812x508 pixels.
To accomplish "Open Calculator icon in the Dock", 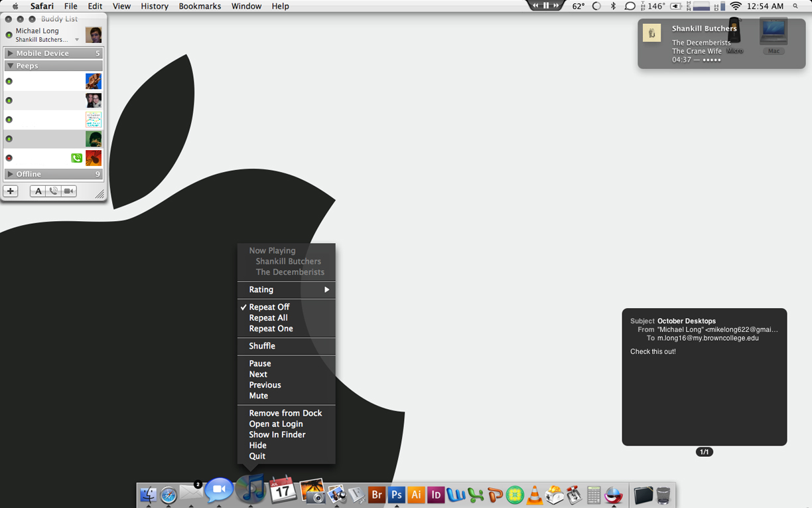I will 594,495.
